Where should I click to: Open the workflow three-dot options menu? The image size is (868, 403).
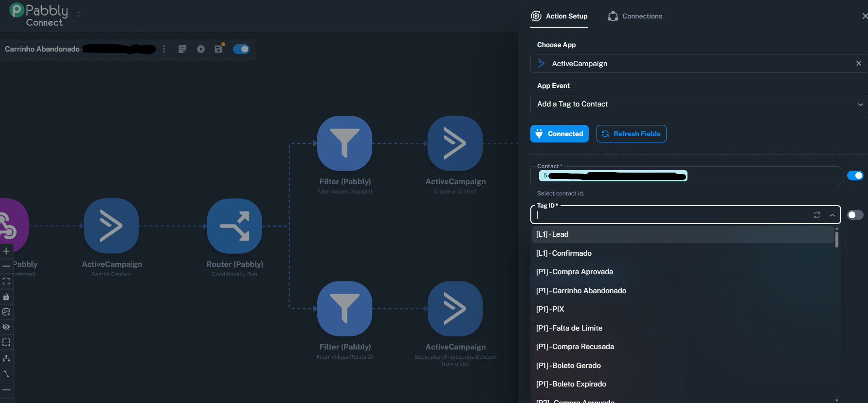(x=164, y=49)
